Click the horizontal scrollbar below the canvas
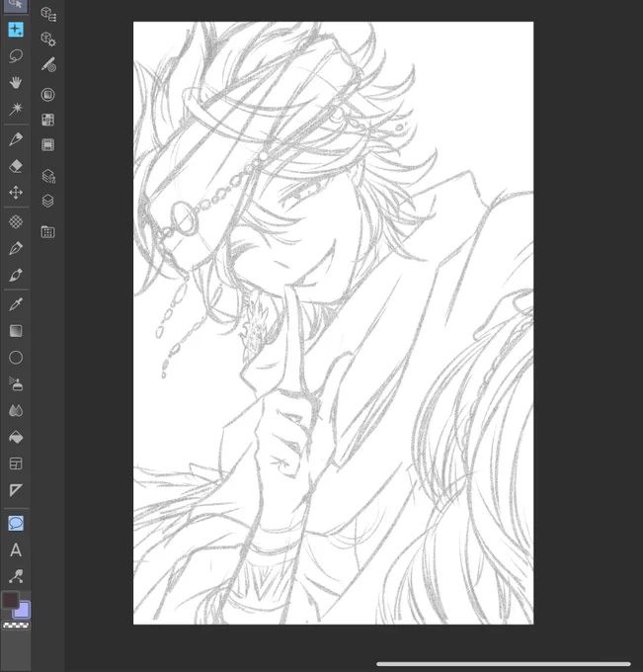643x672 pixels. [504, 664]
